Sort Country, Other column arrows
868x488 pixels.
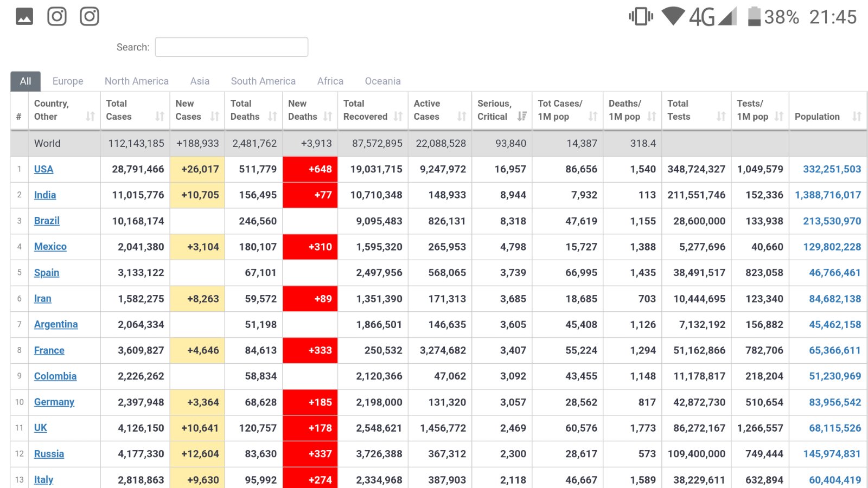click(x=90, y=117)
